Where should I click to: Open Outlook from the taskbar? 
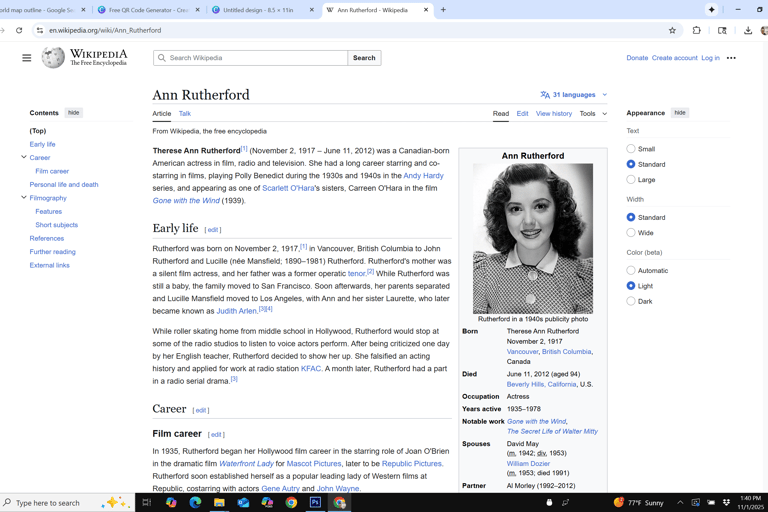pos(243,502)
